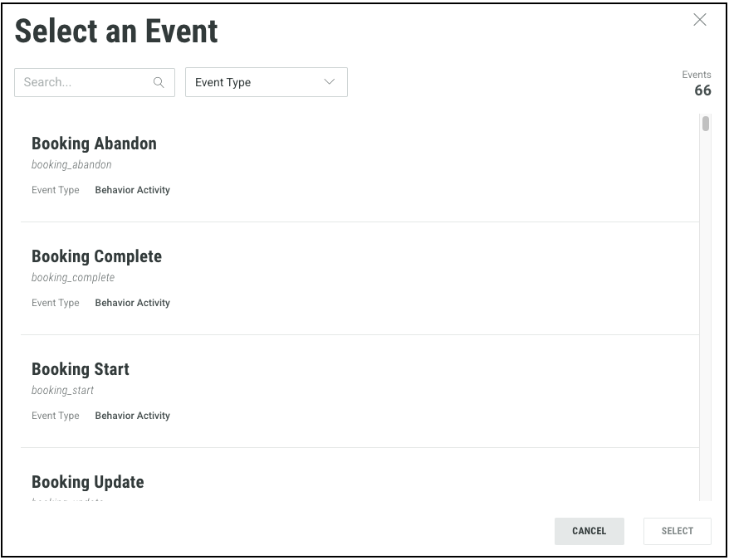Select the Booking Abandon event

pos(94,144)
